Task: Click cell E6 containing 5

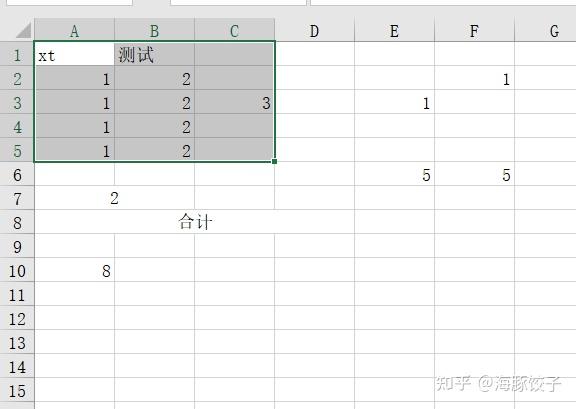Action: click(x=395, y=175)
